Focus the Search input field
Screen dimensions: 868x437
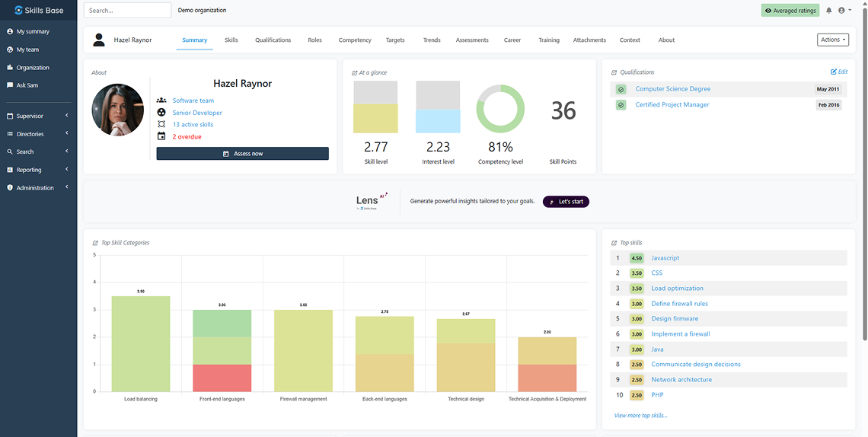127,11
